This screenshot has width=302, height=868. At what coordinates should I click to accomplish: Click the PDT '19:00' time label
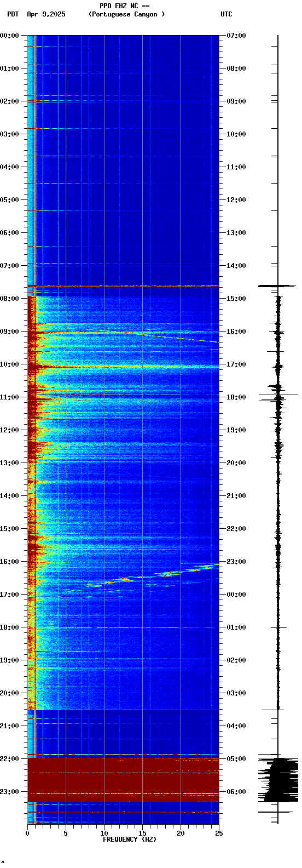coord(10,660)
